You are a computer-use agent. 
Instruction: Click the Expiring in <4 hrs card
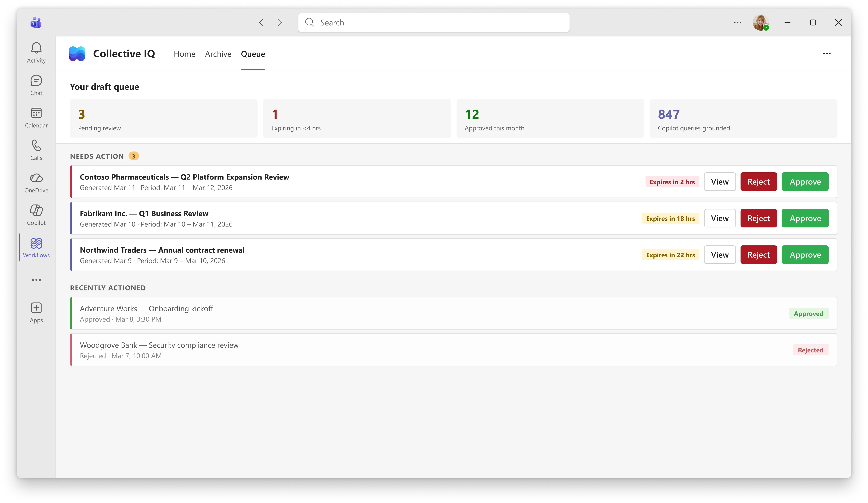[357, 118]
